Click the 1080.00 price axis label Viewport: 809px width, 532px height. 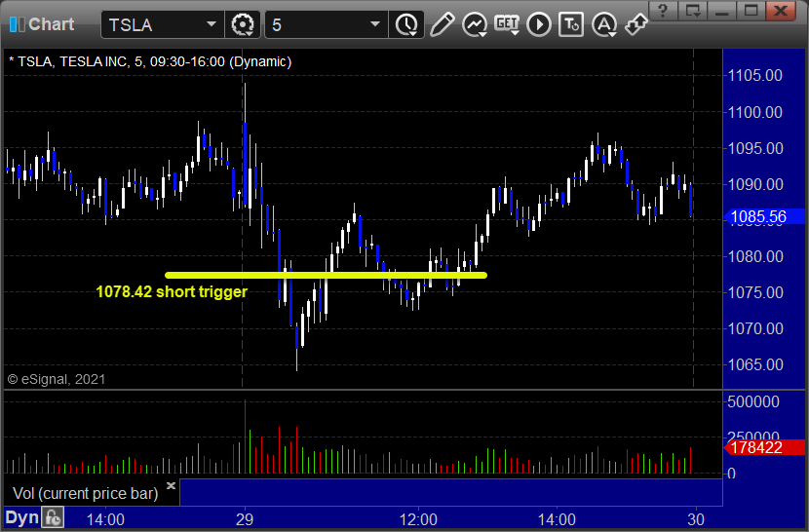tap(754, 256)
